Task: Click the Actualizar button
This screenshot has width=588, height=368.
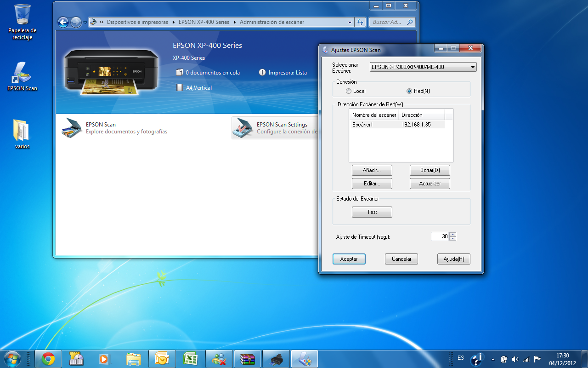Action: click(x=430, y=184)
